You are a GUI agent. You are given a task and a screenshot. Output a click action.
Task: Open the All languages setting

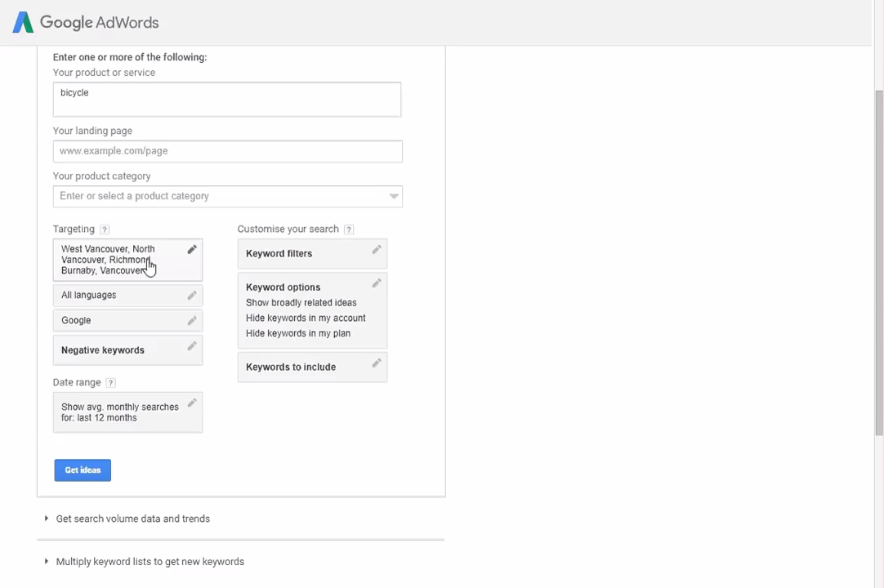click(128, 296)
